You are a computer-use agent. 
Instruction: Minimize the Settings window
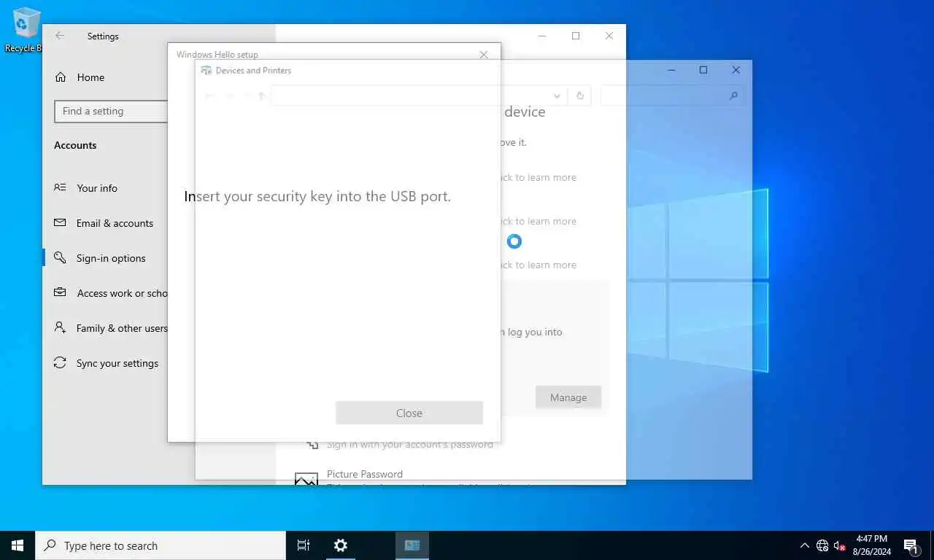tap(542, 36)
